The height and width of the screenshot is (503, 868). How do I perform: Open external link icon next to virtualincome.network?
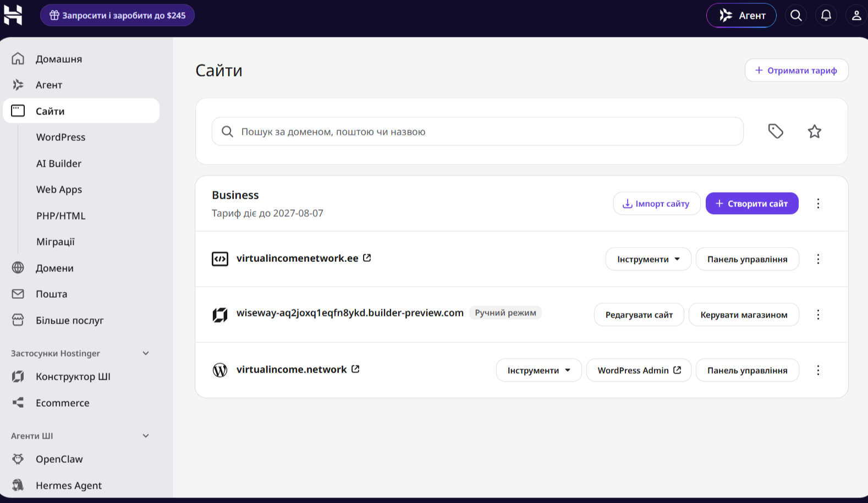pyautogui.click(x=355, y=369)
